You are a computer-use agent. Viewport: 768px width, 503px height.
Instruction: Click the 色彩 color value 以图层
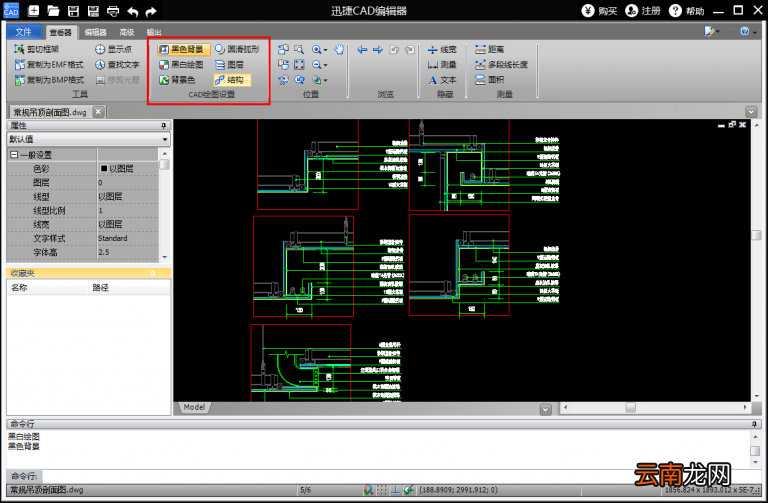[128, 168]
